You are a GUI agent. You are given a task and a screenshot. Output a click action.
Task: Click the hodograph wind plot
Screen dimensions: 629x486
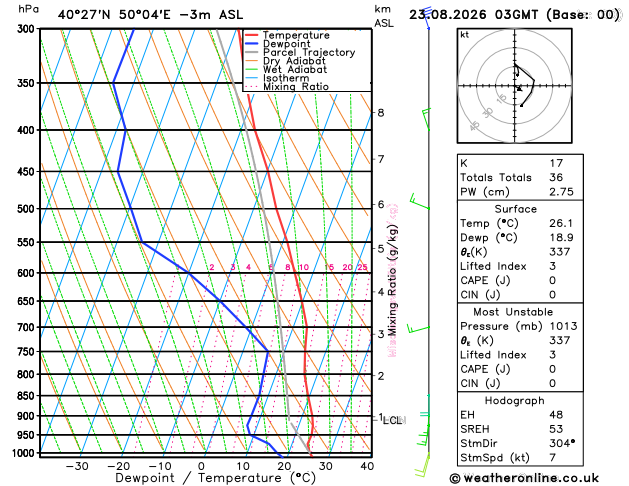point(515,86)
